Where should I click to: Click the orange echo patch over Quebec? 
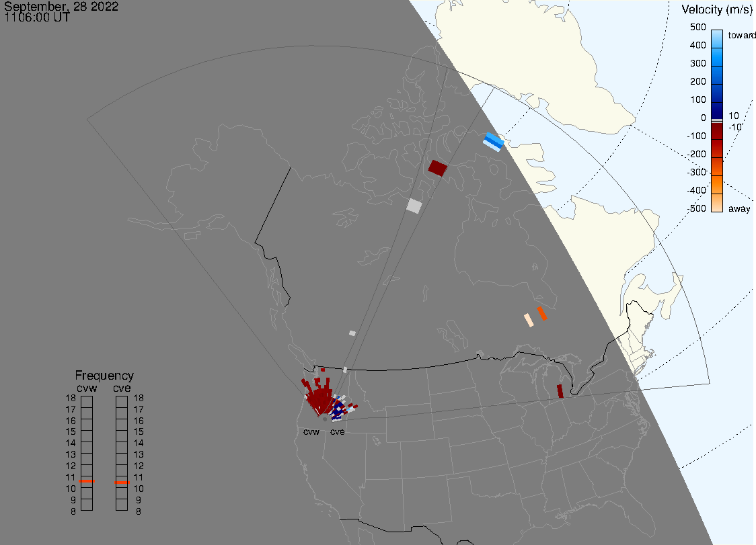point(542,313)
